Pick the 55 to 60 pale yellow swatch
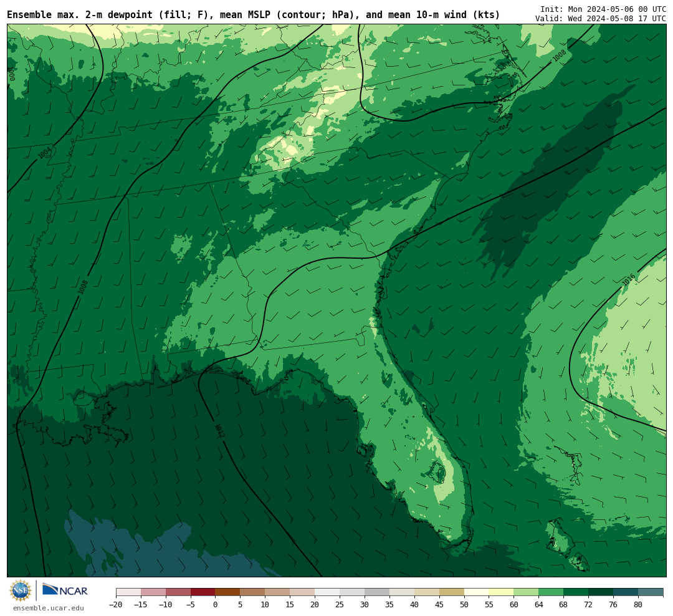The height and width of the screenshot is (616, 673). pos(501,592)
